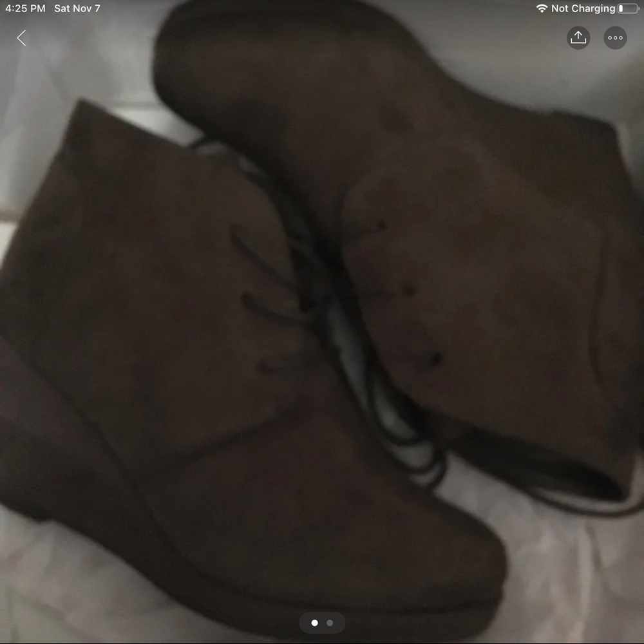The width and height of the screenshot is (644, 644).
Task: Tap the 4:25 PM clock
Action: pos(26,8)
